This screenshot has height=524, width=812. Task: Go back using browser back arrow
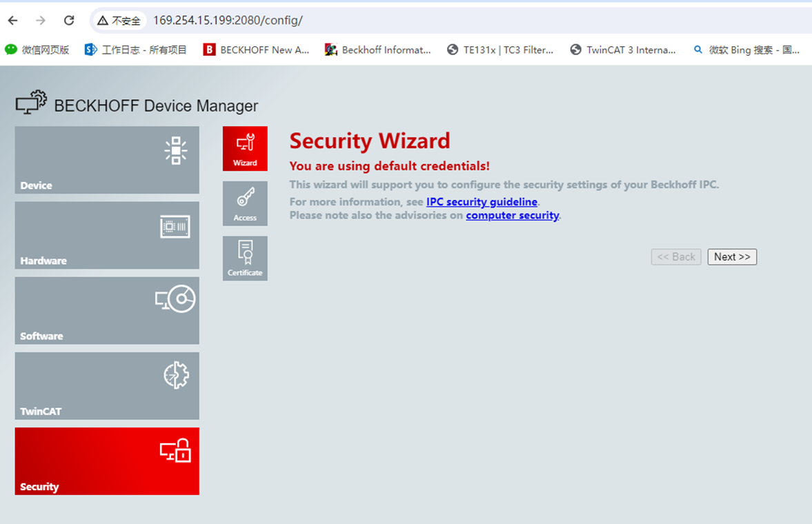[13, 20]
